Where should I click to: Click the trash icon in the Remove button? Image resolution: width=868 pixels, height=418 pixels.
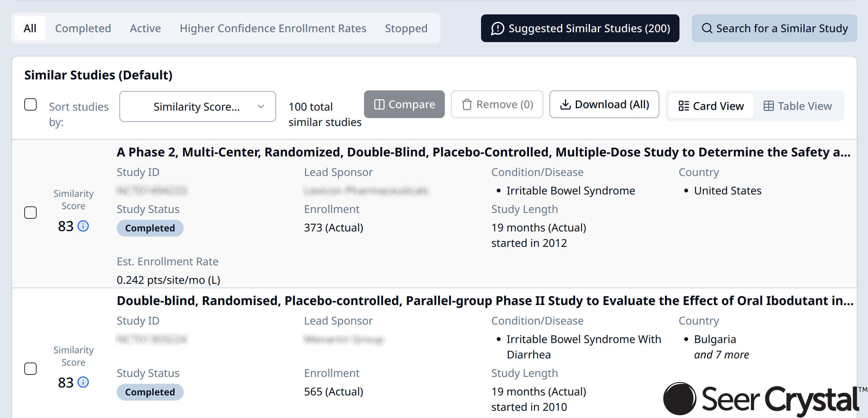point(467,104)
